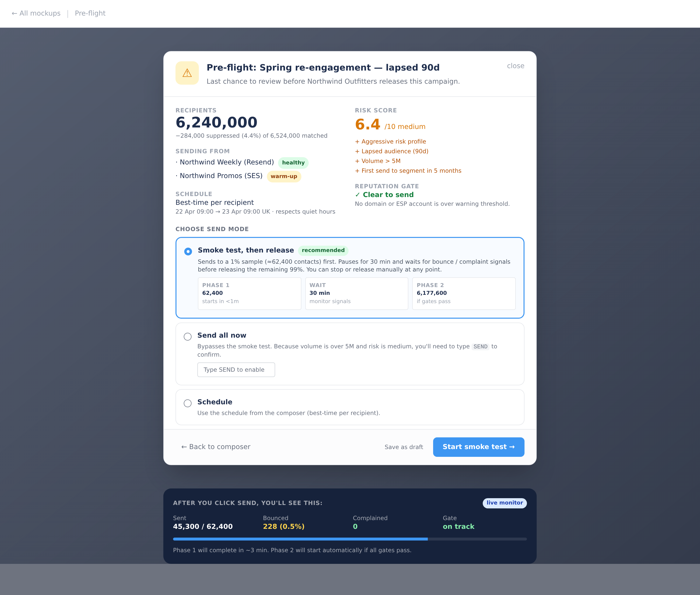This screenshot has height=595, width=700.
Task: Select the Schedule send mode radio
Action: [x=188, y=403]
